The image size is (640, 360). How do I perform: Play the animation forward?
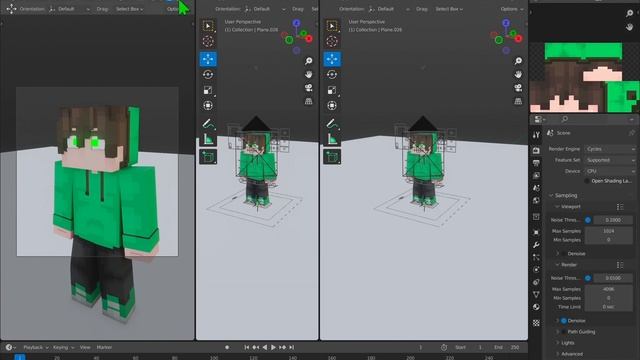coord(273,347)
